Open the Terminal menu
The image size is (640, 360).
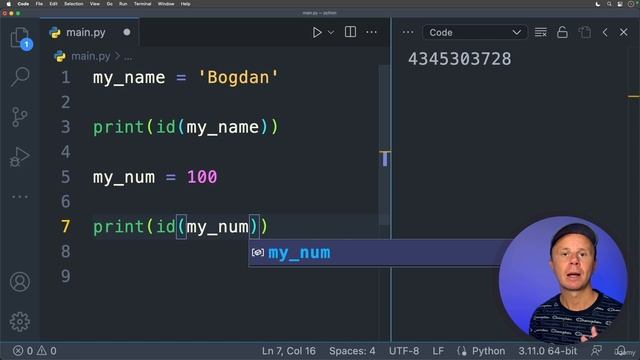pos(142,4)
